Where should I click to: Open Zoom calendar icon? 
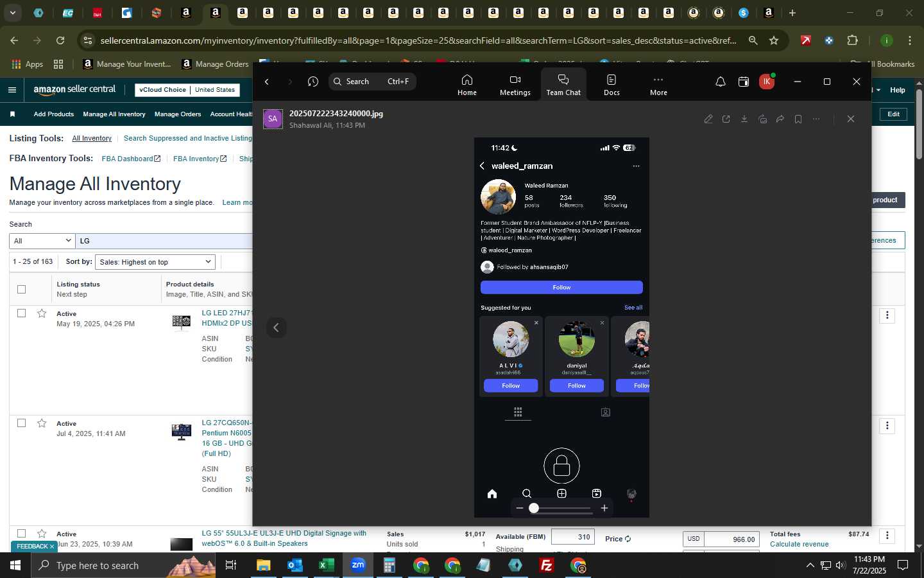point(744,82)
